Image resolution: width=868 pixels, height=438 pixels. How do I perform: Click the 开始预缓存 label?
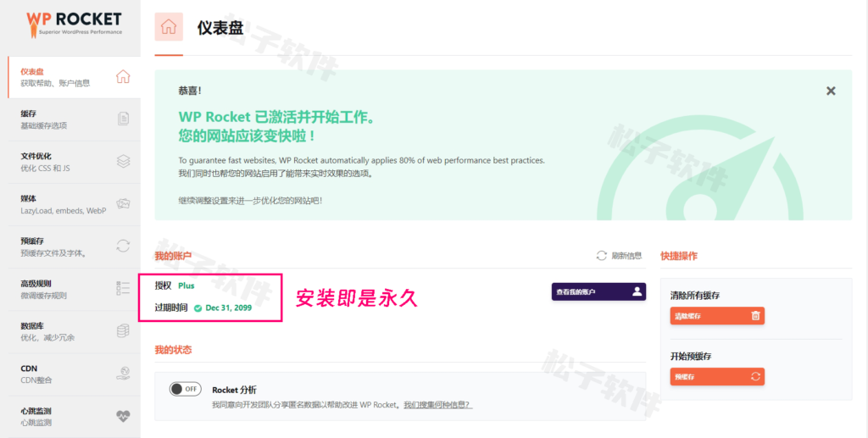pyautogui.click(x=691, y=356)
